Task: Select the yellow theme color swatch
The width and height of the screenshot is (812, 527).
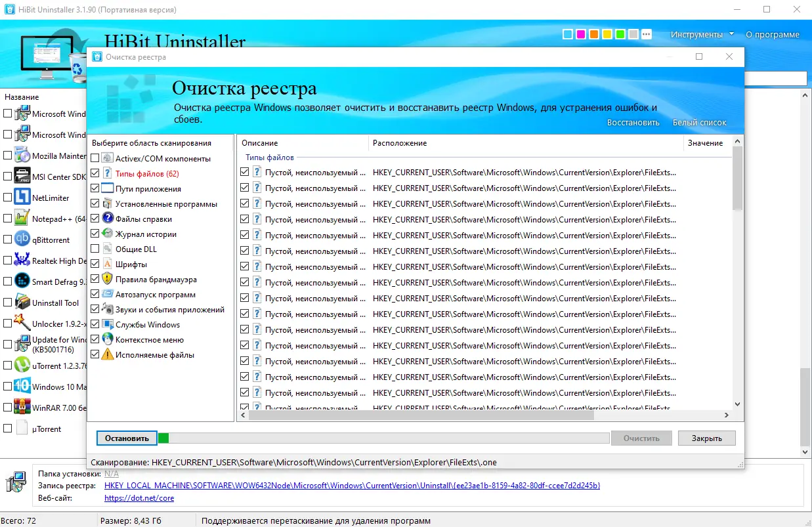Action: click(x=607, y=34)
